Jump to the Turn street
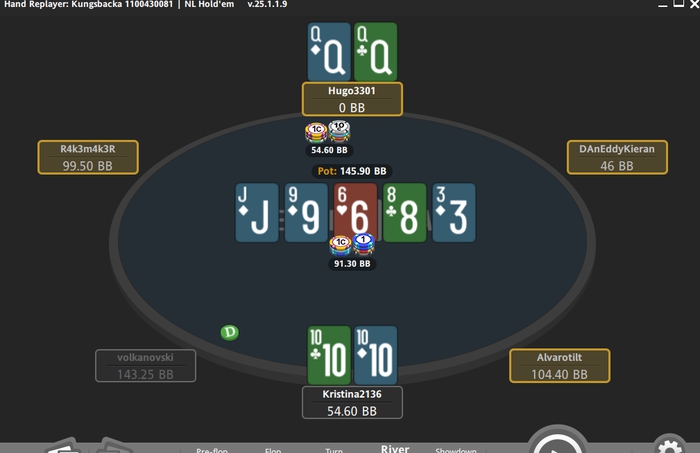The width and height of the screenshot is (700, 453). click(334, 450)
